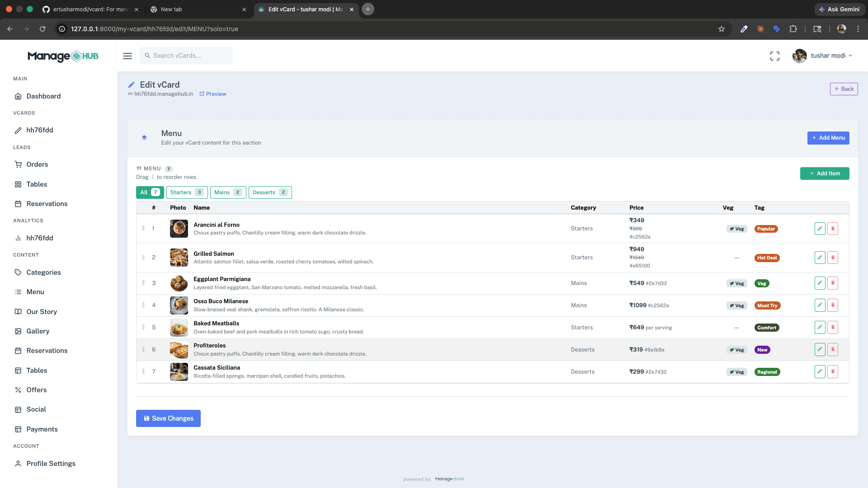Viewport: 868px width, 488px height.
Task: Toggle the sidebar hamburger menu
Action: click(x=127, y=56)
